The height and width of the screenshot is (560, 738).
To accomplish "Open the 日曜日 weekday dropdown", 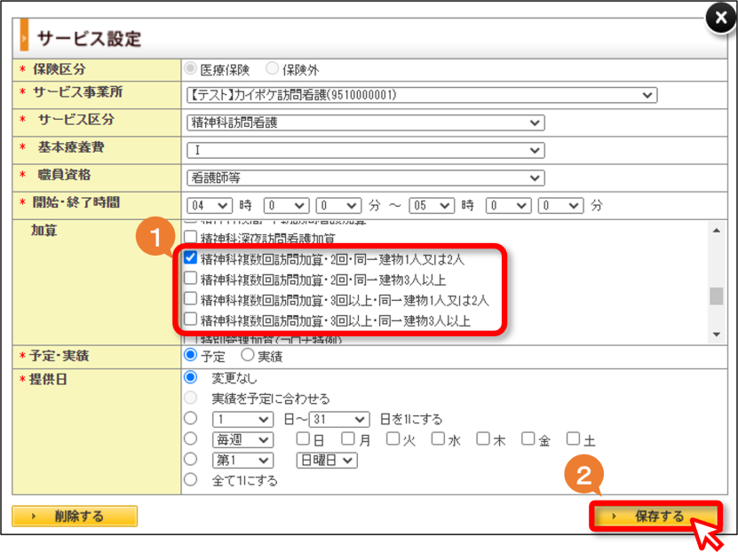I will point(327,461).
